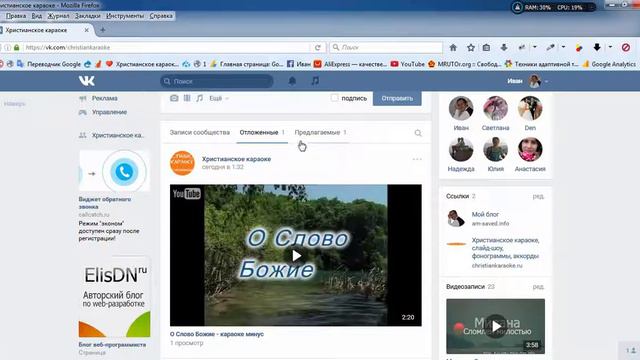Search community wall posts magnifier icon
This screenshot has width=640, height=360.
(x=418, y=133)
